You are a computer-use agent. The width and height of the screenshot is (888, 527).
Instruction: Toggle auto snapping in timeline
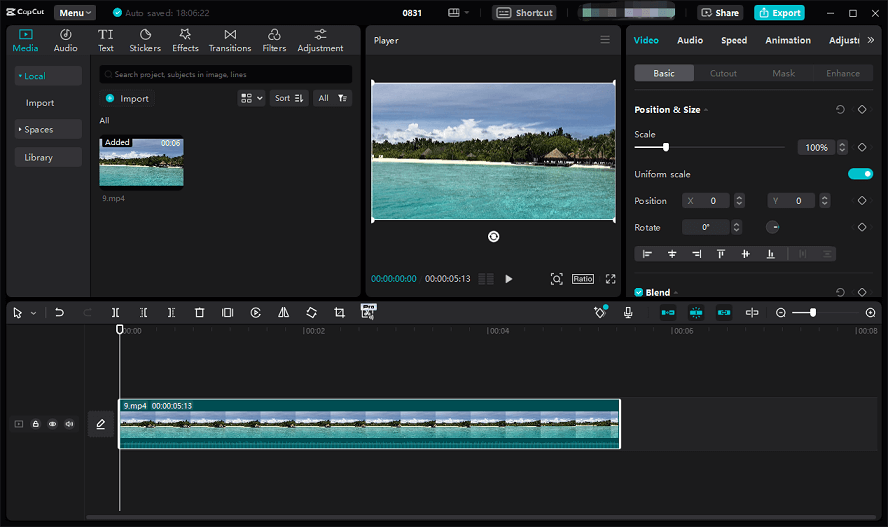696,312
